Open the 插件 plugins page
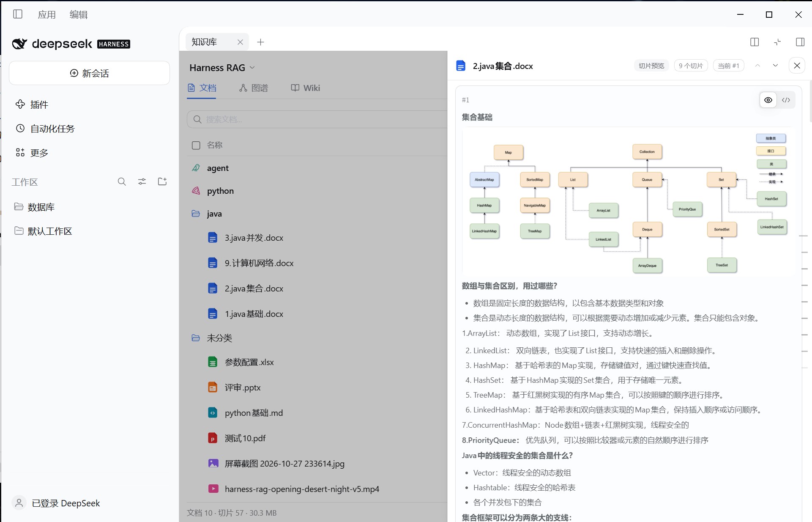 [32, 104]
